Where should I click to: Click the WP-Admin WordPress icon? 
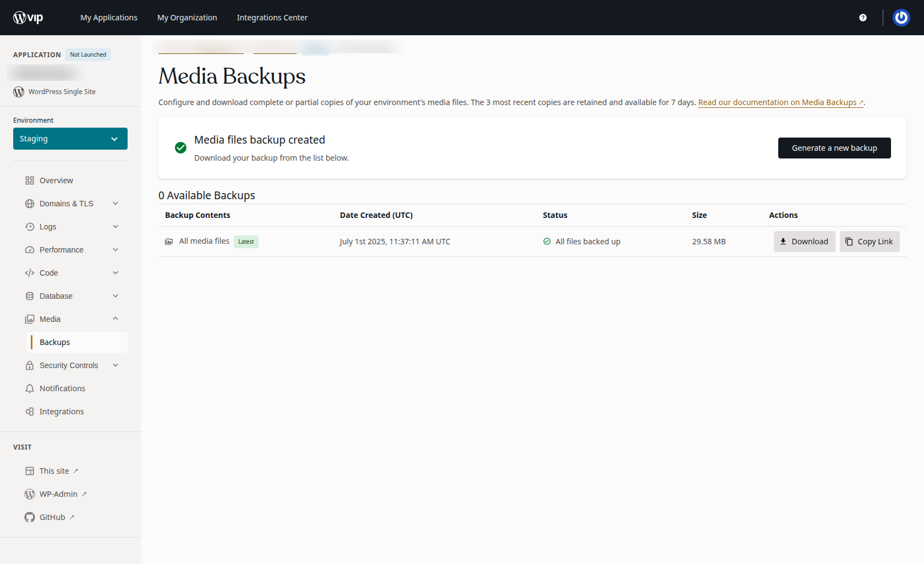coord(29,494)
